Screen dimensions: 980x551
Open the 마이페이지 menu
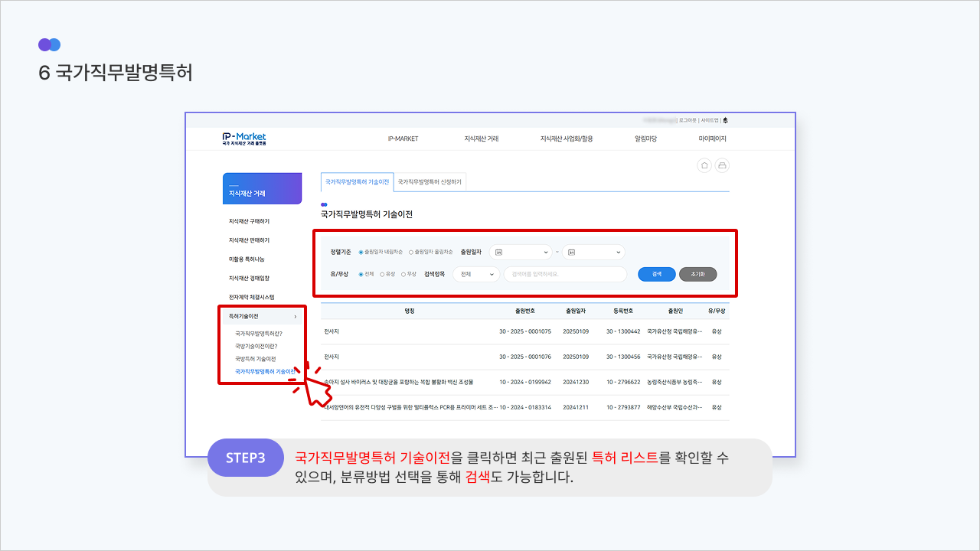pyautogui.click(x=712, y=139)
